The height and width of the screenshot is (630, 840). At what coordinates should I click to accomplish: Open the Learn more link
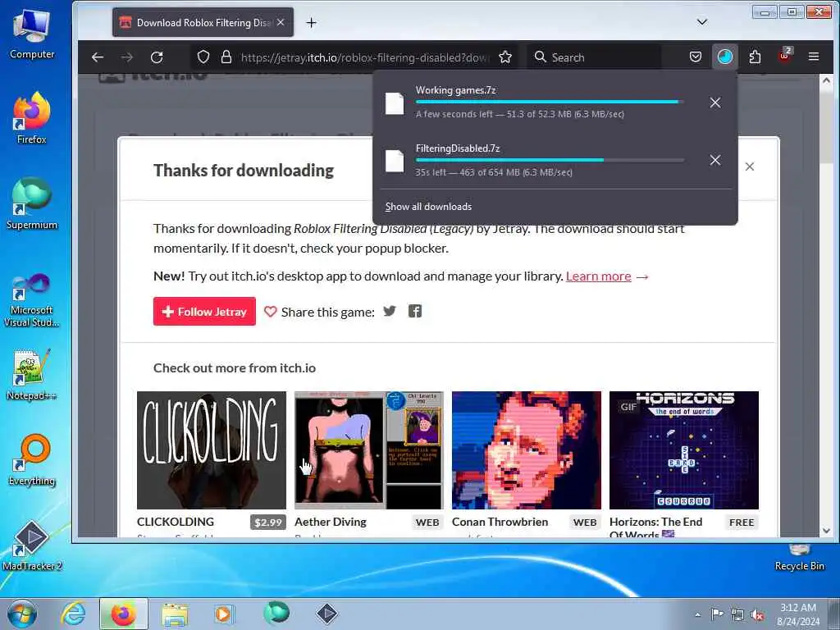point(598,276)
